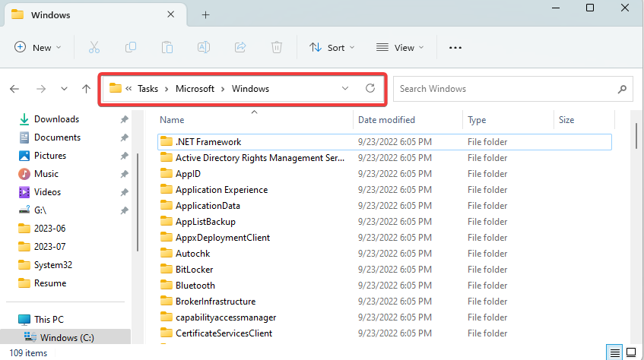Go back with the left arrow
This screenshot has width=644, height=360.
[x=14, y=89]
